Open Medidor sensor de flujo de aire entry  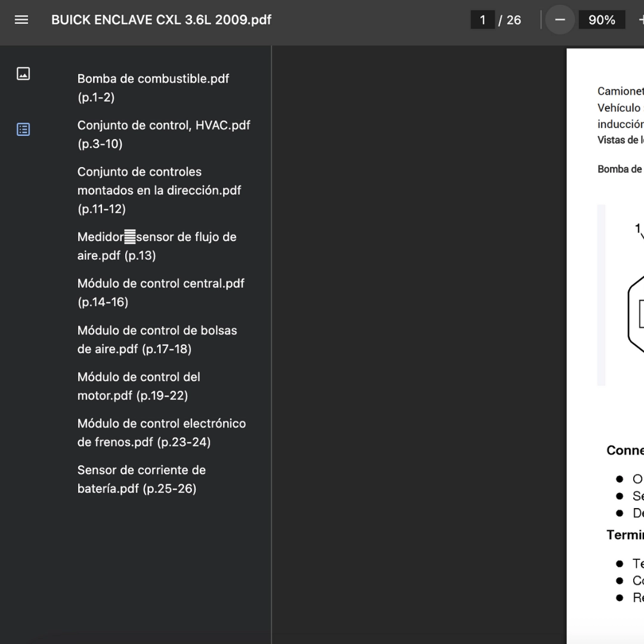(x=157, y=246)
